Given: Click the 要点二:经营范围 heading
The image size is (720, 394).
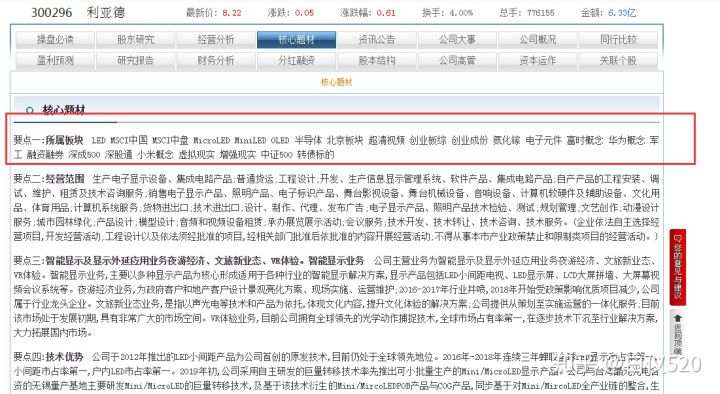Looking at the screenshot, I should 49,179.
